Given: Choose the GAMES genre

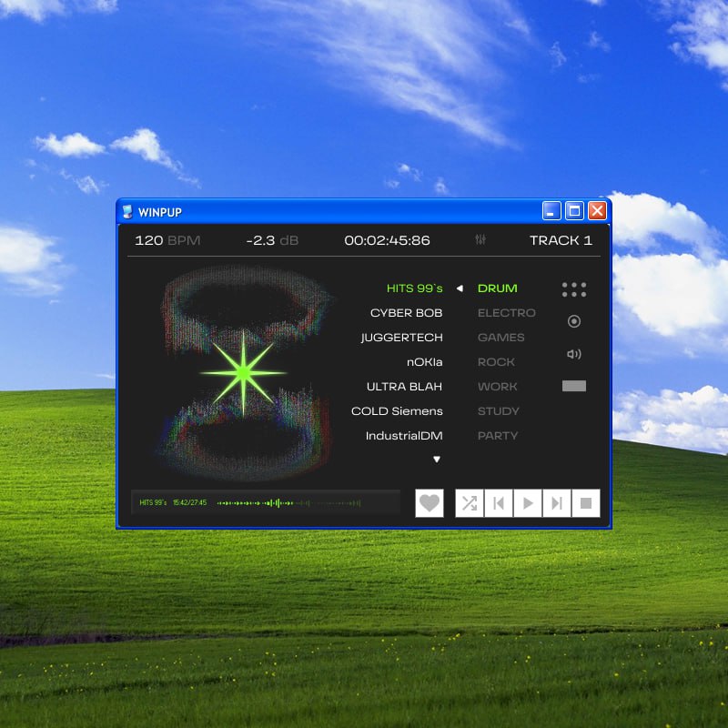Looking at the screenshot, I should pyautogui.click(x=501, y=338).
